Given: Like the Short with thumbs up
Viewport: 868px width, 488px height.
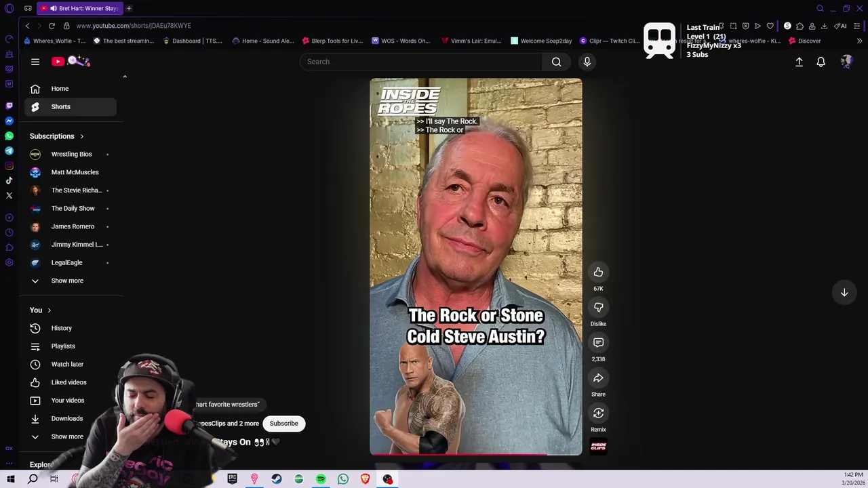Looking at the screenshot, I should pyautogui.click(x=598, y=272).
